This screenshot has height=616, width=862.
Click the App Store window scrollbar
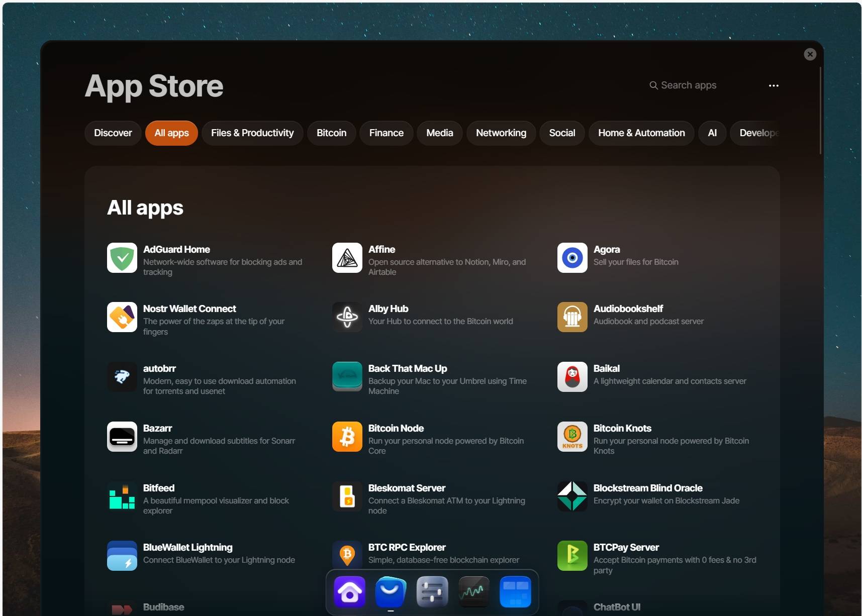tap(820, 111)
